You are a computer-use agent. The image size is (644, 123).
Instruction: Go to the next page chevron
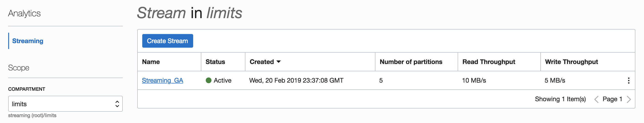[629, 99]
